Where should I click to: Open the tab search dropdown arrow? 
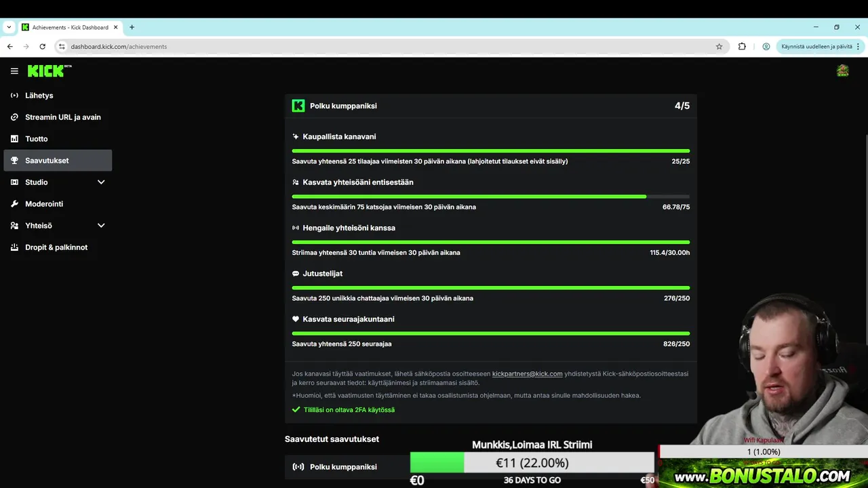point(9,28)
